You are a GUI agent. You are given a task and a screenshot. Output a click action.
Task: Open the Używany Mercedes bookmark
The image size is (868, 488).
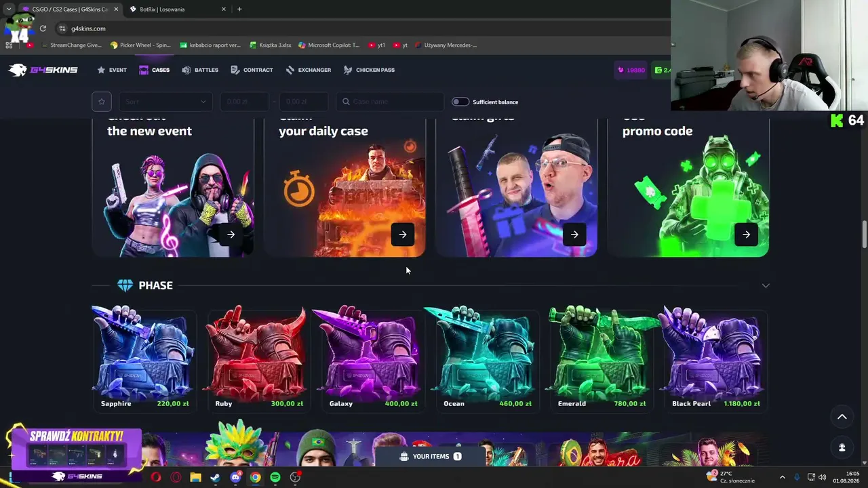[x=446, y=45]
